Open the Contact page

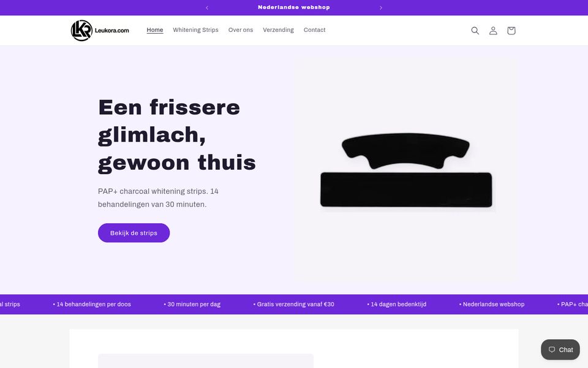pos(314,30)
